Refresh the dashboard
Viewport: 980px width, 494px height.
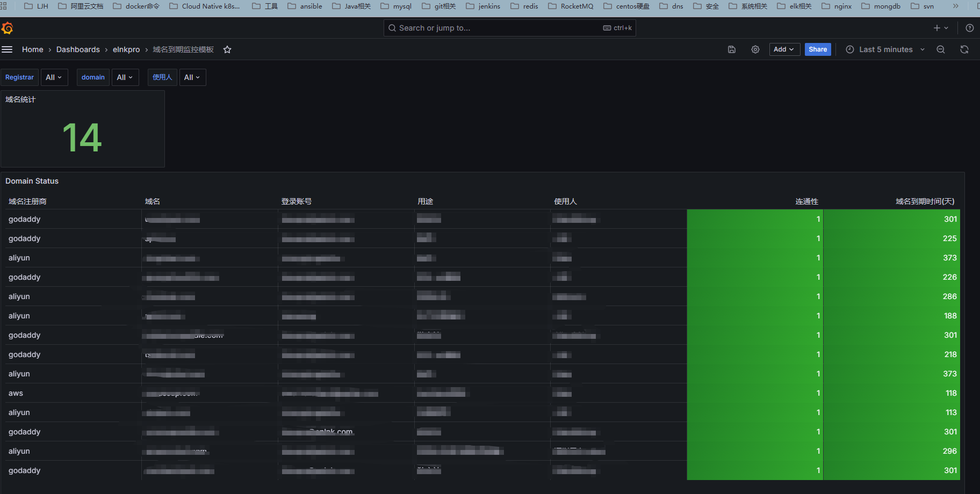pos(964,49)
